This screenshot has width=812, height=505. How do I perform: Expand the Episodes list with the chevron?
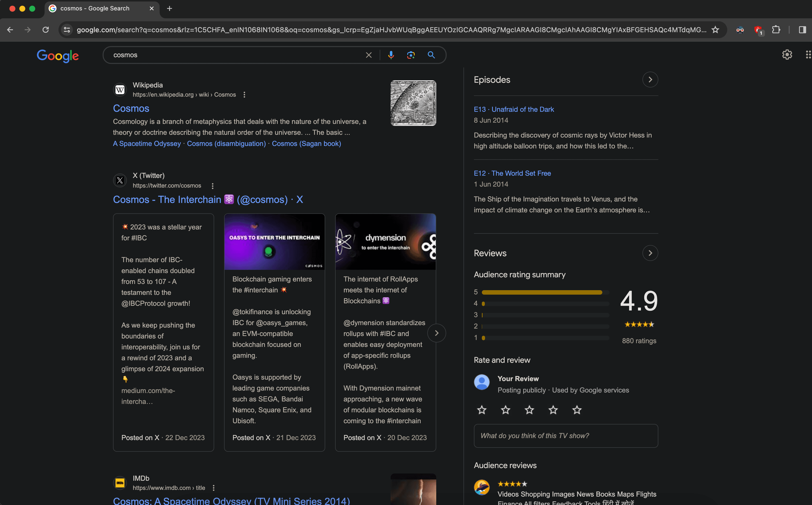click(x=650, y=79)
